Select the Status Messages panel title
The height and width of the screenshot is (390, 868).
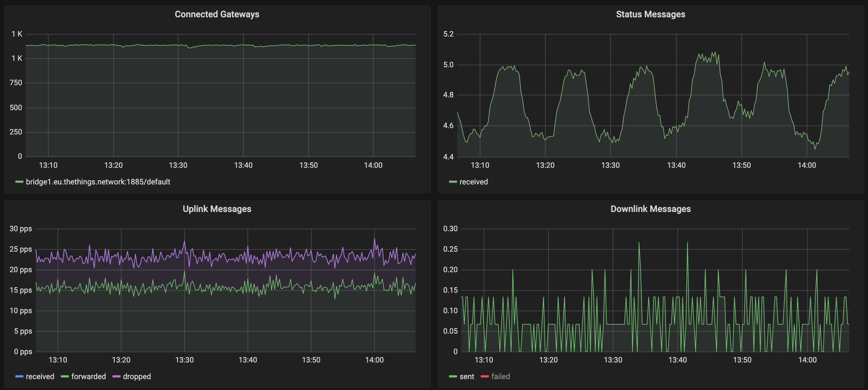pyautogui.click(x=651, y=14)
